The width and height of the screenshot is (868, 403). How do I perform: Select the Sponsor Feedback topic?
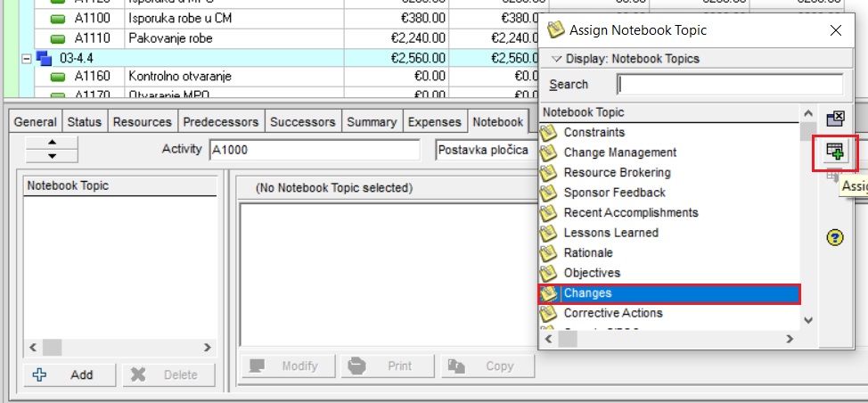614,193
